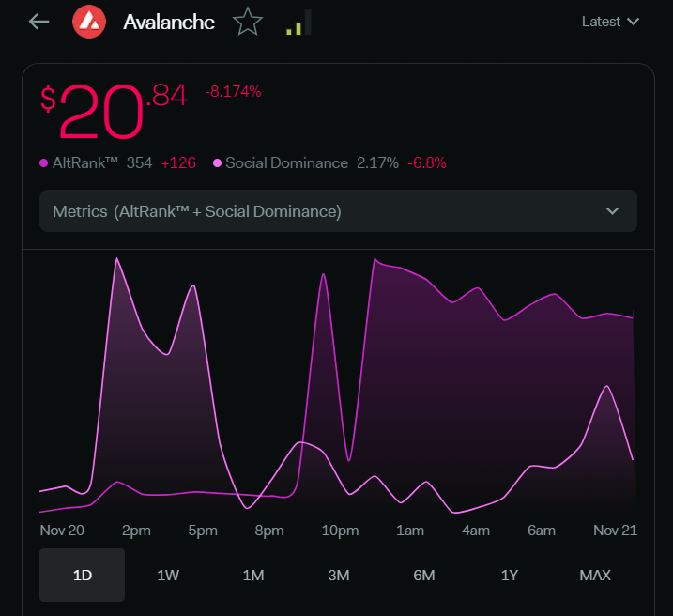Screen dimensions: 673x616
Task: Open the signal bars indicator icon
Action: 298,23
